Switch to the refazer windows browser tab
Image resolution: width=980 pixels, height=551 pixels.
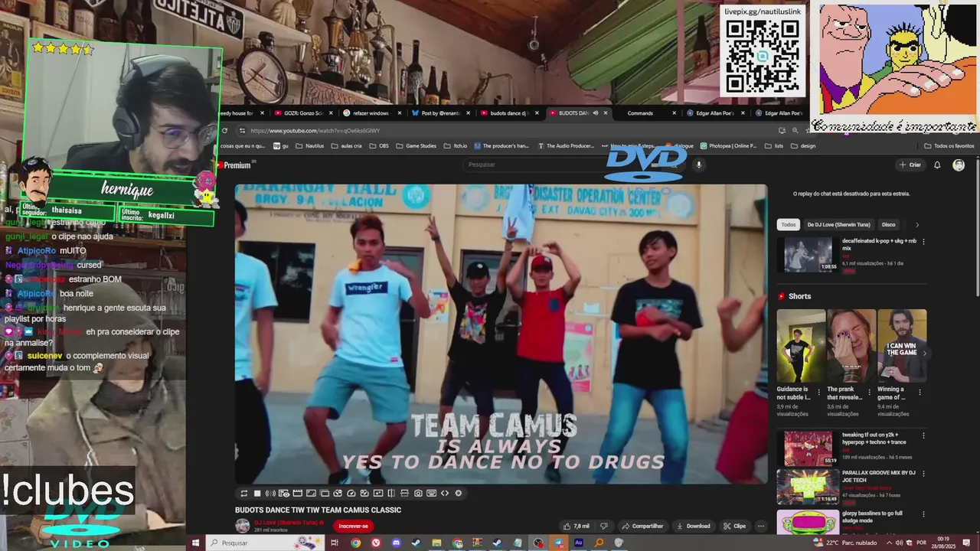(x=371, y=113)
